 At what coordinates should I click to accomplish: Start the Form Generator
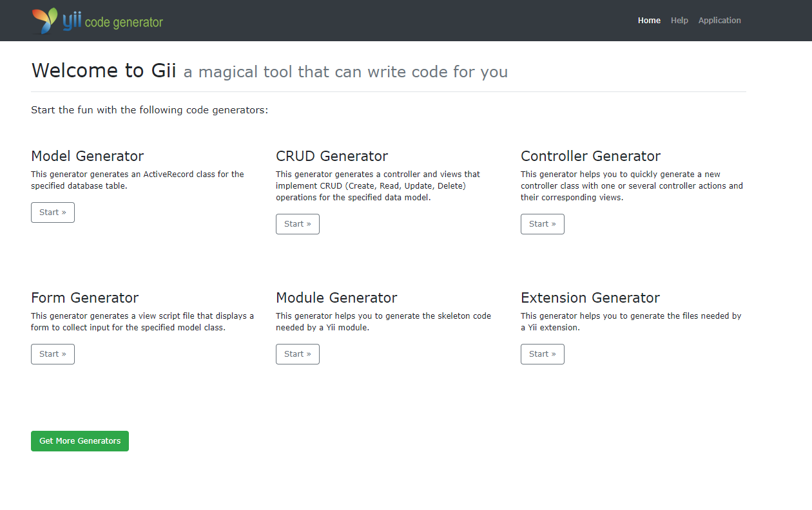(x=53, y=354)
